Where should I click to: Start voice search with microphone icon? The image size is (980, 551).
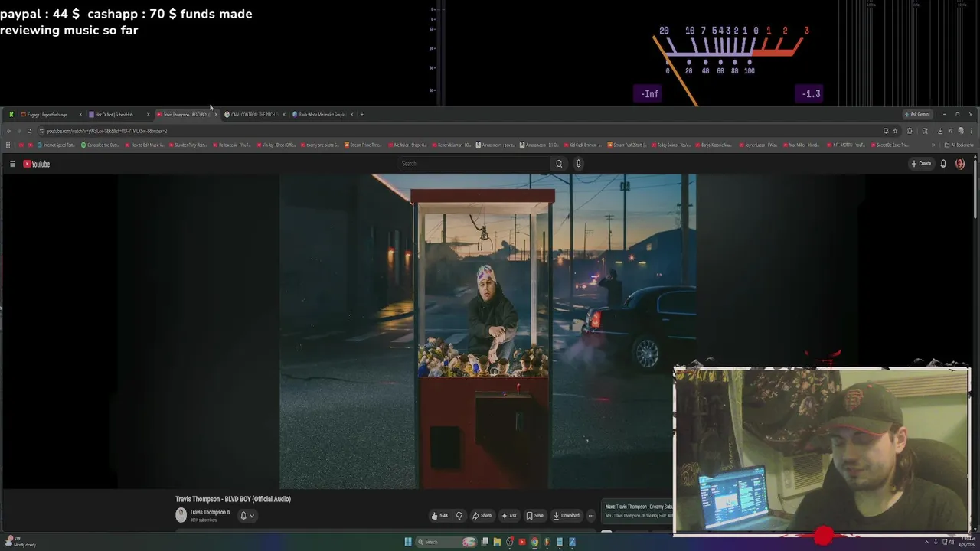coord(578,164)
